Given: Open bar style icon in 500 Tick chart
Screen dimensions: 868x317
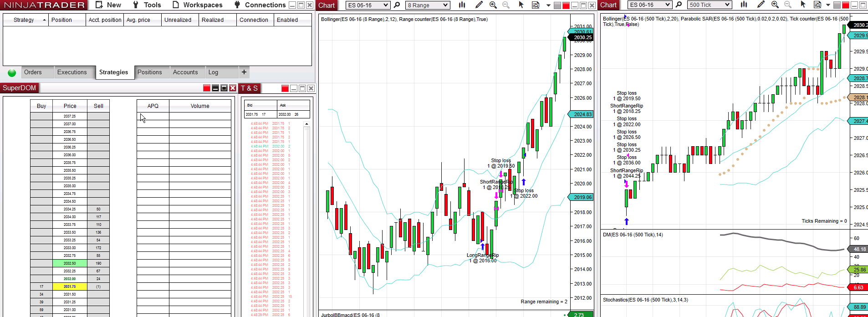Looking at the screenshot, I should tap(744, 5).
